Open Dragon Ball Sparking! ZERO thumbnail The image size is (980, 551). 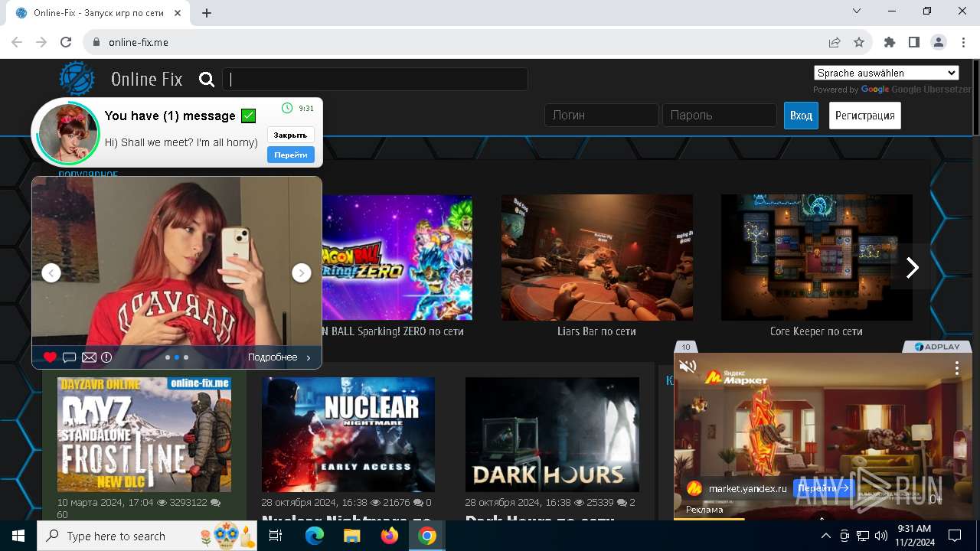(x=397, y=257)
